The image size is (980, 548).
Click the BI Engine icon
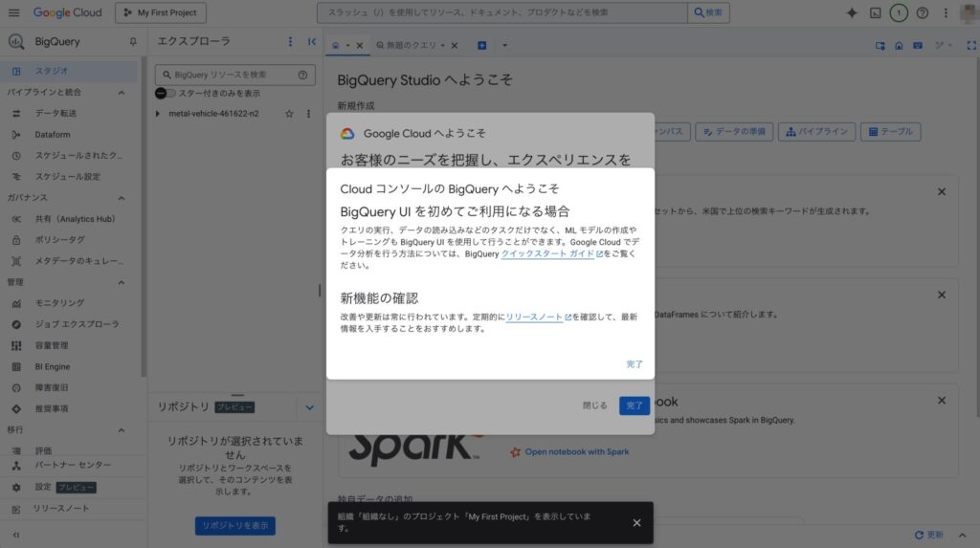point(16,367)
